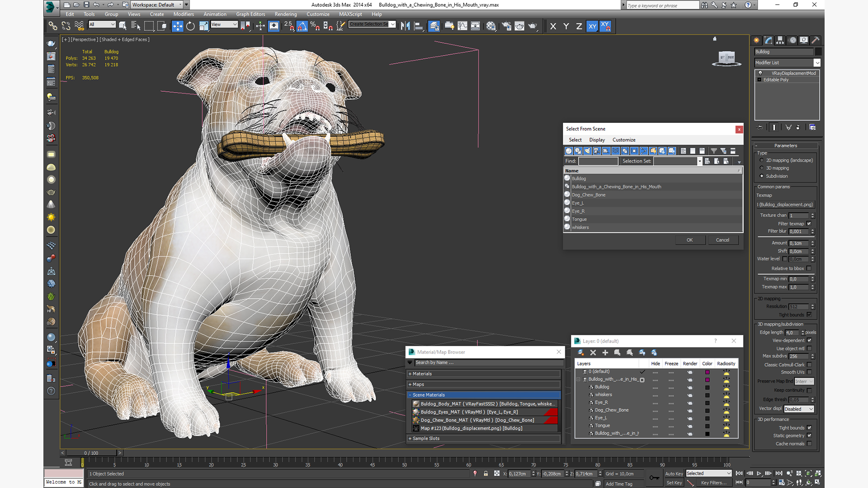This screenshot has width=868, height=488.
Task: Expand the Sample Slots group
Action: coord(484,439)
